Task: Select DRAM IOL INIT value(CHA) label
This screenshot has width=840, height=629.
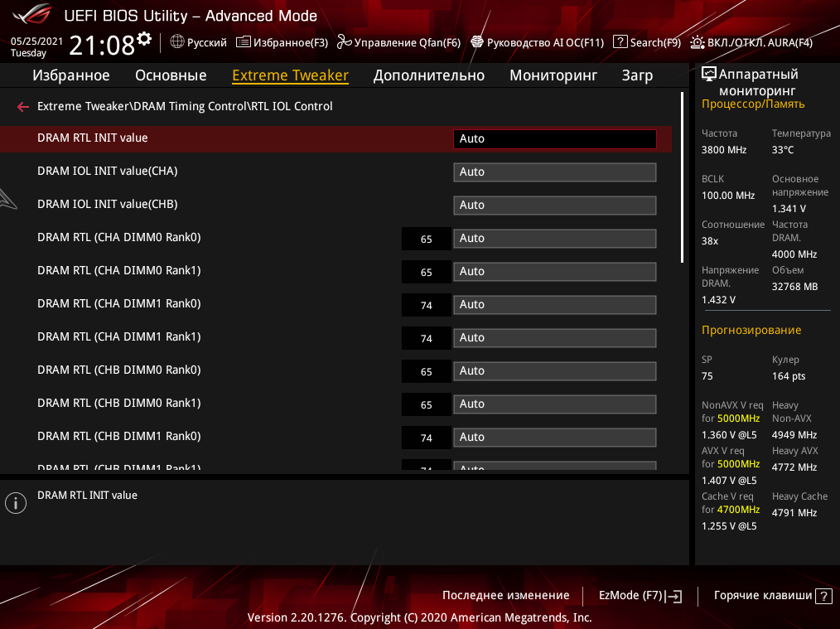Action: pos(107,171)
